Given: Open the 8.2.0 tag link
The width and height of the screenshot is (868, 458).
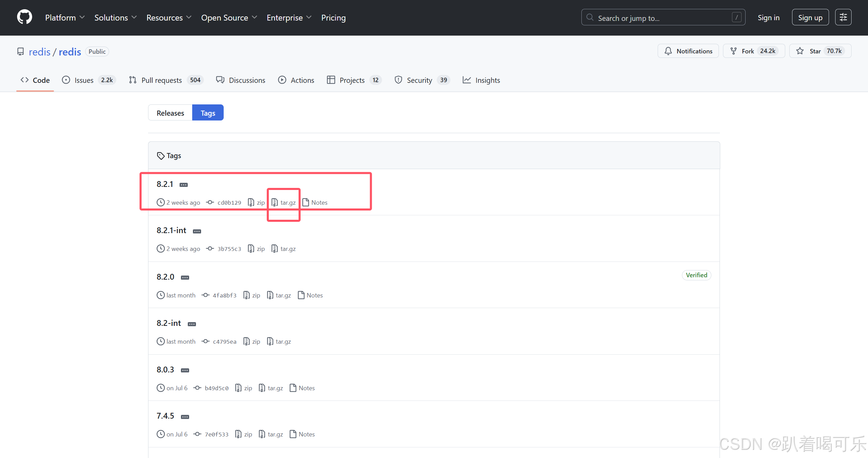Looking at the screenshot, I should pos(166,277).
